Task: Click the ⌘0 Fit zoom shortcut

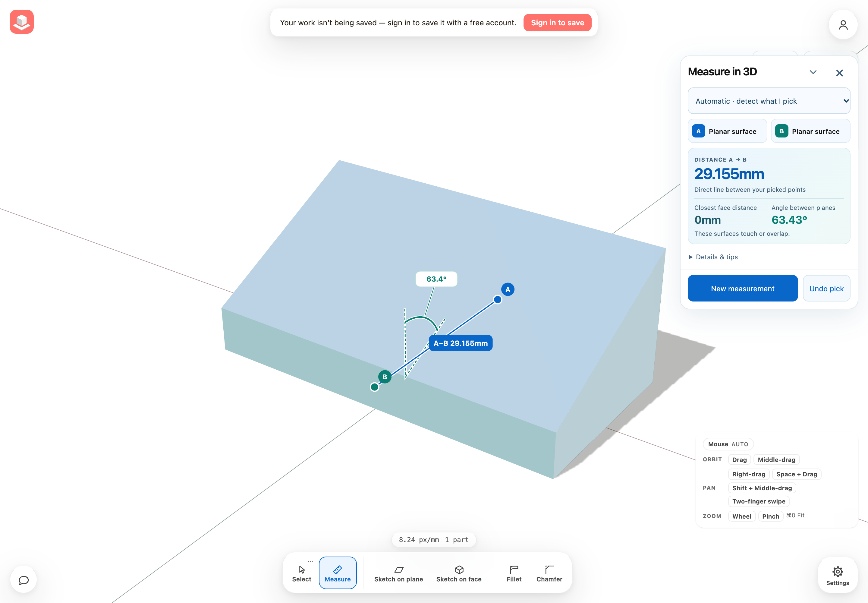Action: coord(795,515)
